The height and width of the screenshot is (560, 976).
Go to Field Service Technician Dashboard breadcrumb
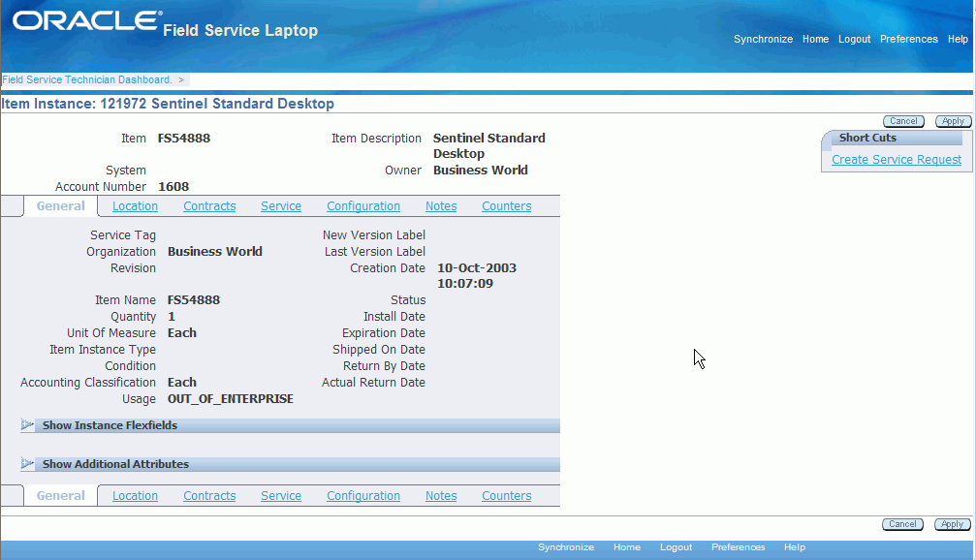[x=87, y=79]
